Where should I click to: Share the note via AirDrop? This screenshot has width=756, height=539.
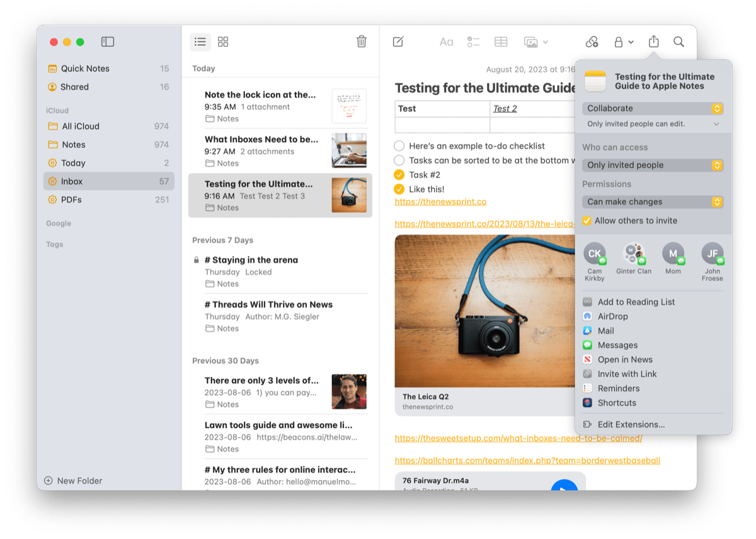coord(611,316)
